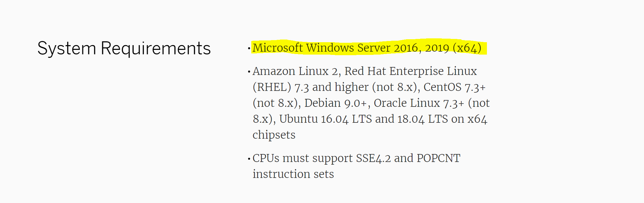Click the word chipsets

tap(274, 135)
